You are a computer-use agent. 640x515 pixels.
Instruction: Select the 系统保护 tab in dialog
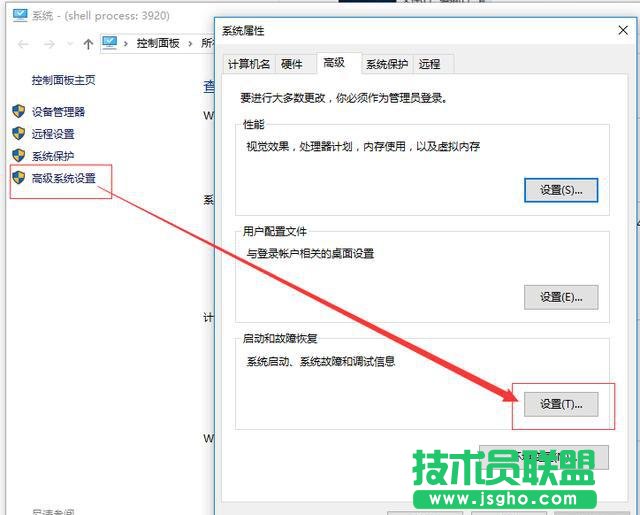pos(386,64)
